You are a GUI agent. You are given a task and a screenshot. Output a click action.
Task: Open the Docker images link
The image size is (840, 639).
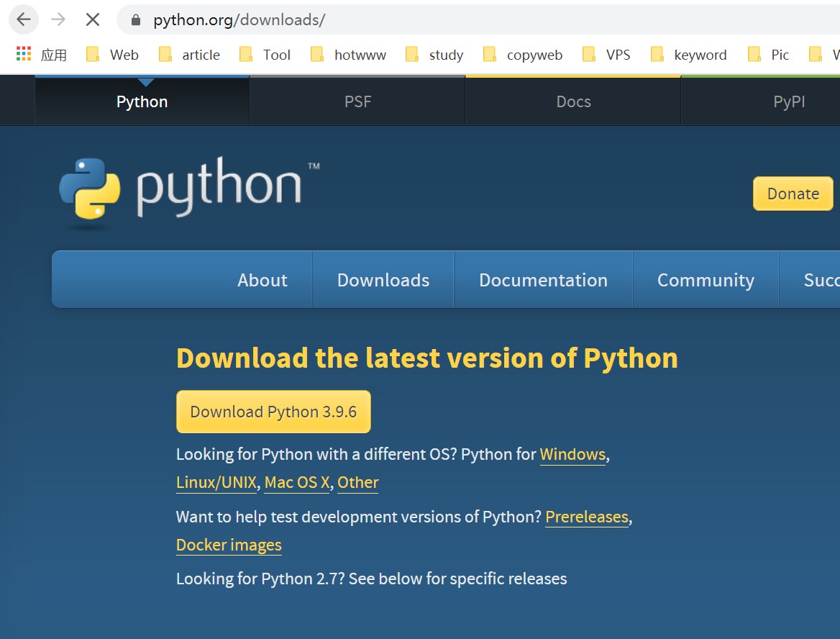coord(229,545)
